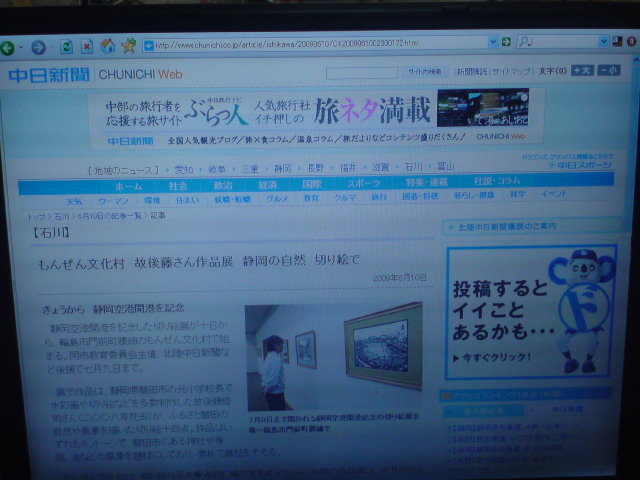Image resolution: width=640 pixels, height=480 pixels.
Task: Open the 天気 sub-menu item
Action: 75,202
